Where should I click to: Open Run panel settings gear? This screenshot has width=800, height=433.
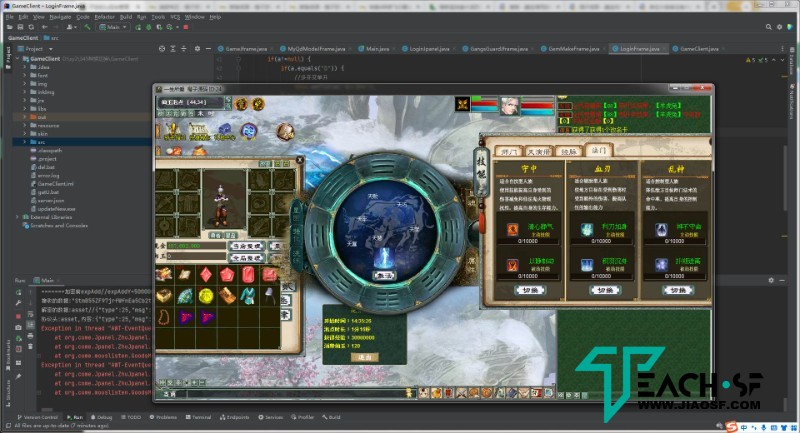(771, 280)
